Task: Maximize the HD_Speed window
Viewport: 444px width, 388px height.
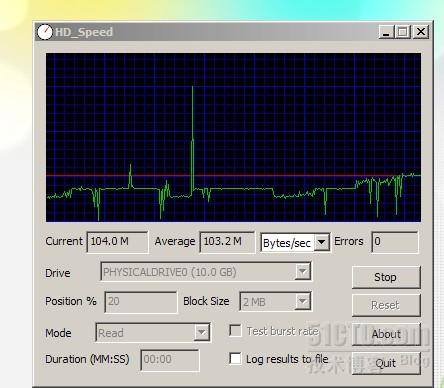Action: (x=403, y=32)
